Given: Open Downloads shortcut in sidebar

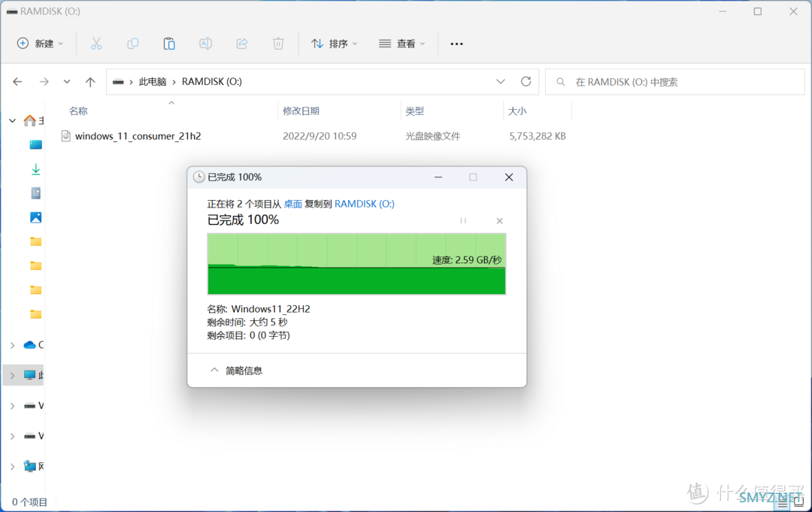Looking at the screenshot, I should coord(36,168).
